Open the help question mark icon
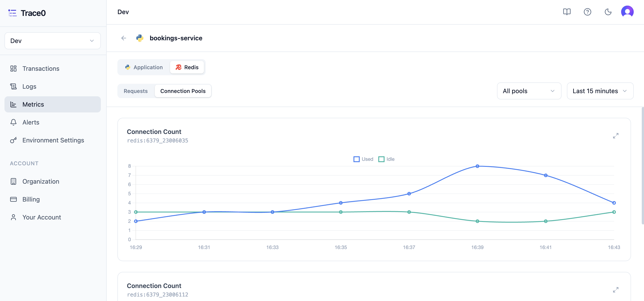The image size is (644, 301). pos(587,12)
